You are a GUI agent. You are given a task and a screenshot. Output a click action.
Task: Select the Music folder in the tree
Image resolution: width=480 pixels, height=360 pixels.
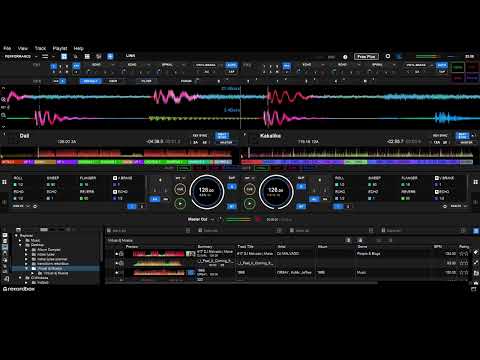point(35,240)
